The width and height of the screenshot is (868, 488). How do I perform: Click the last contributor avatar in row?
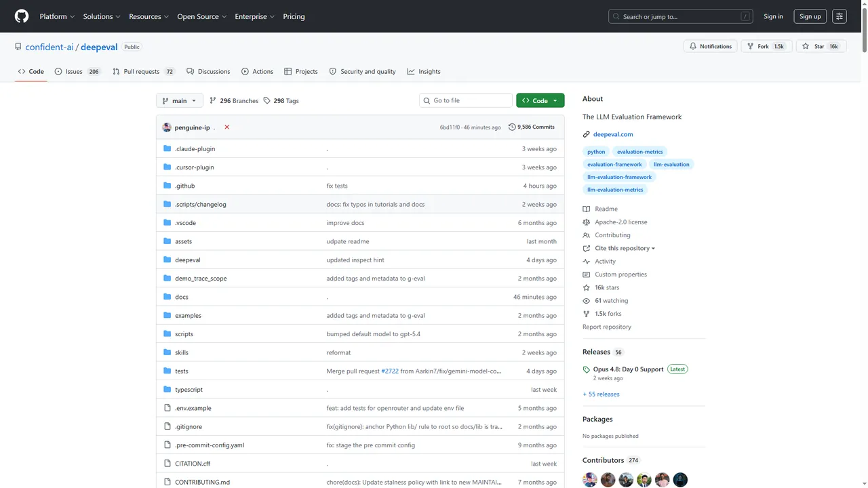(x=680, y=480)
